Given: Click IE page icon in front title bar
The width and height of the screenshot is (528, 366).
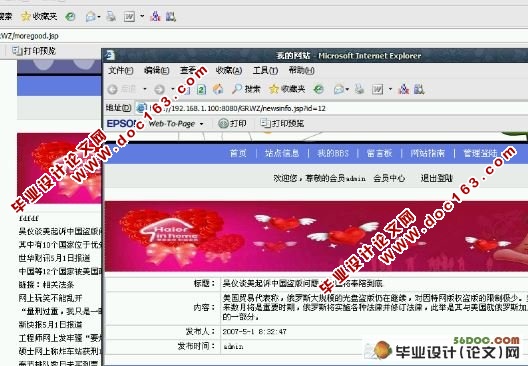Looking at the screenshot, I should 110,55.
